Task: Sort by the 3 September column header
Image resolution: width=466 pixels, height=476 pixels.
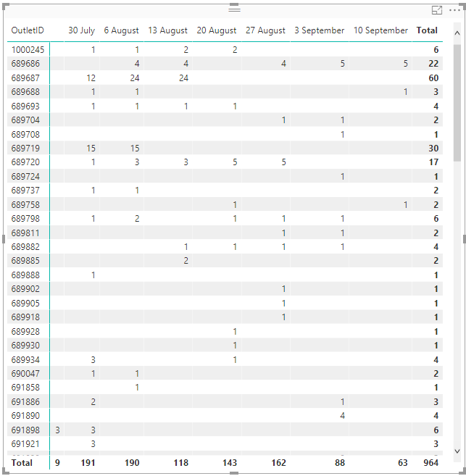Action: tap(320, 30)
